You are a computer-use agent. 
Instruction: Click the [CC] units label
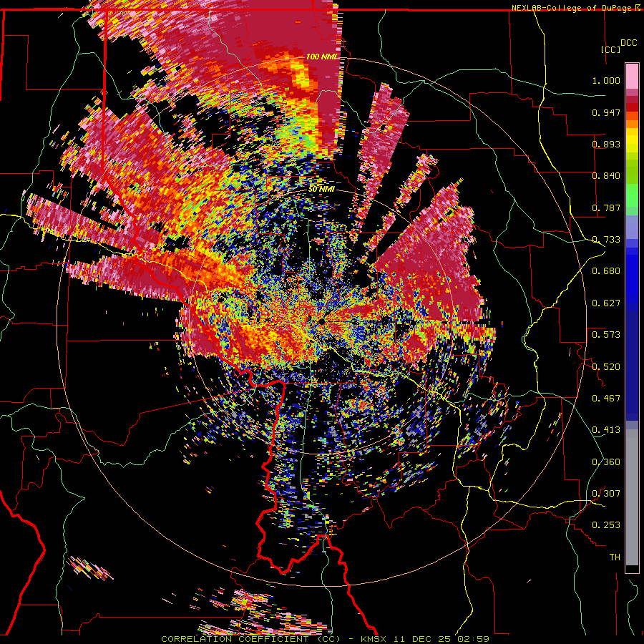(x=610, y=49)
